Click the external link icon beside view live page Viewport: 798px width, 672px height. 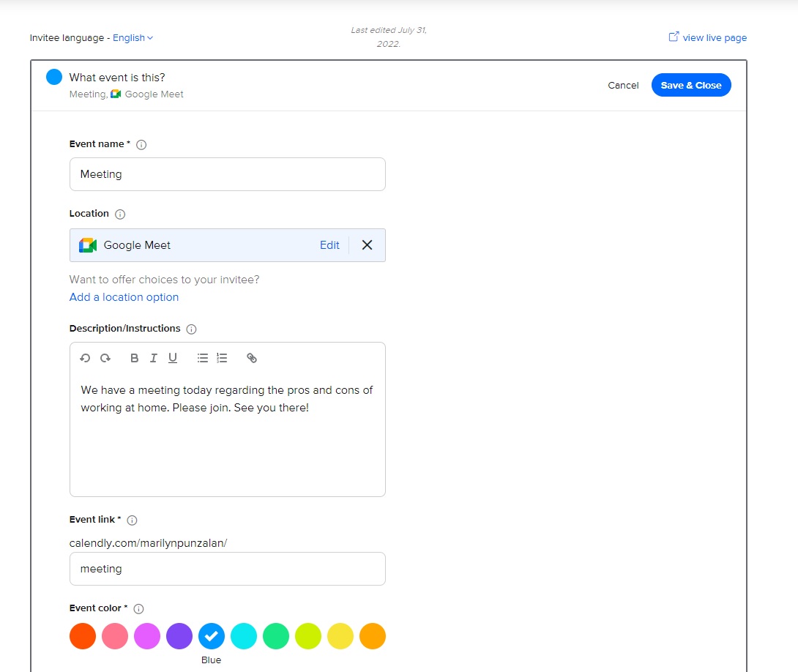[x=674, y=37]
